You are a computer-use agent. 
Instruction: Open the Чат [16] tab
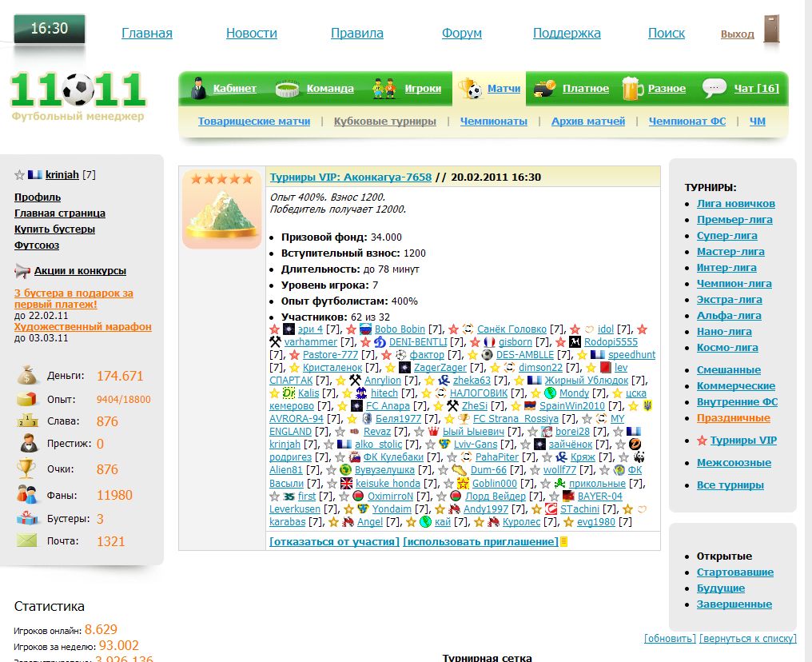756,89
